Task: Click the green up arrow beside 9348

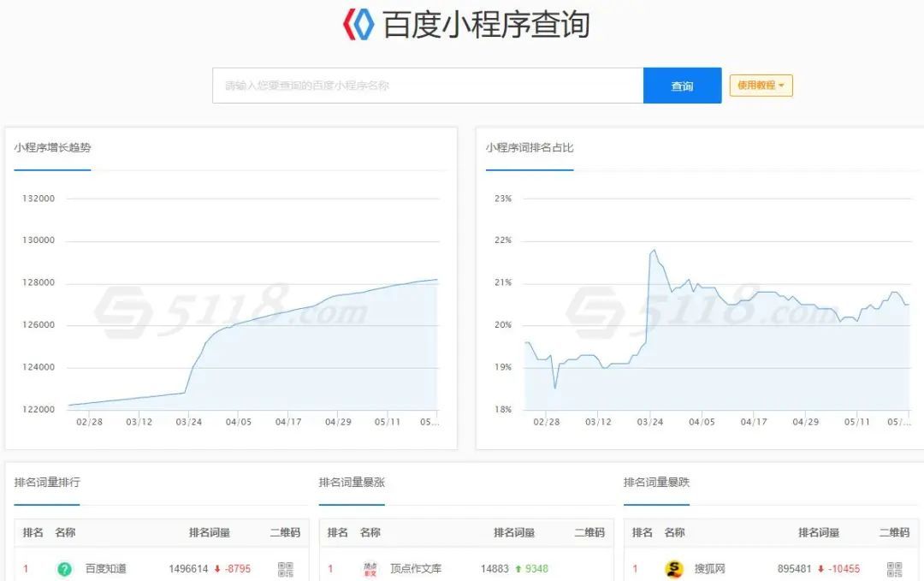Action: click(518, 569)
